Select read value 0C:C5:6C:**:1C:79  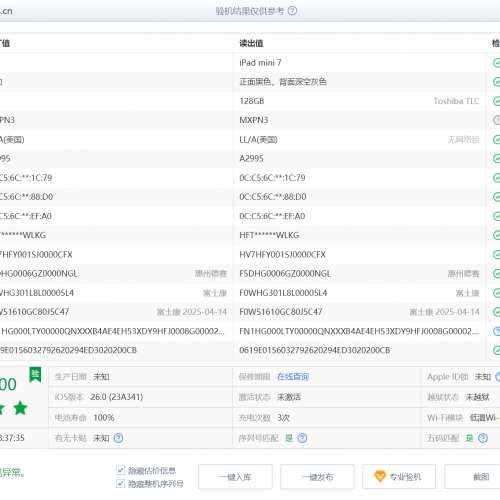click(x=272, y=178)
